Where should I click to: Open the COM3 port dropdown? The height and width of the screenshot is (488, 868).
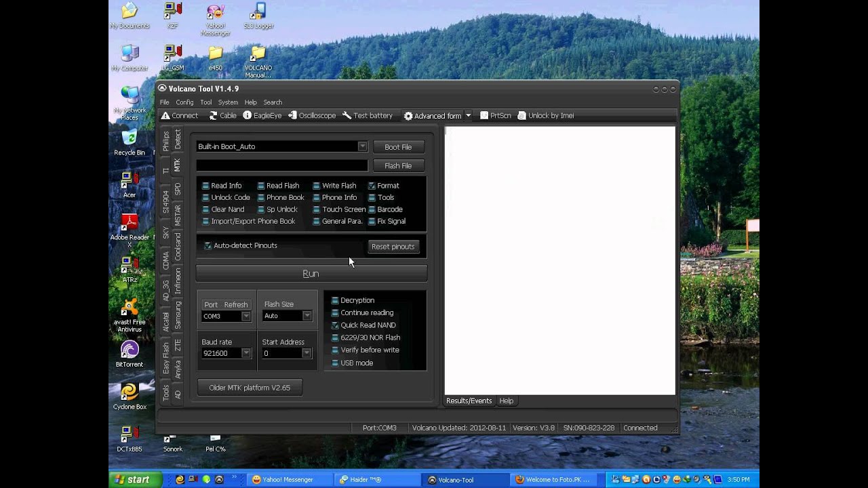click(x=245, y=317)
